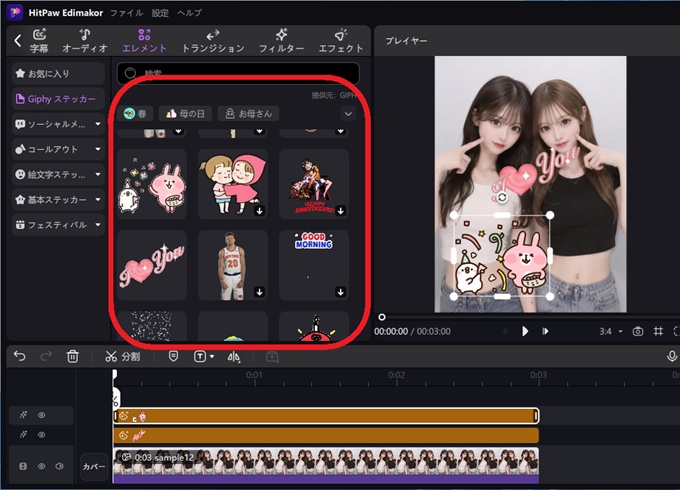Toggle the grid overlay icon
The height and width of the screenshot is (490, 680).
(658, 331)
